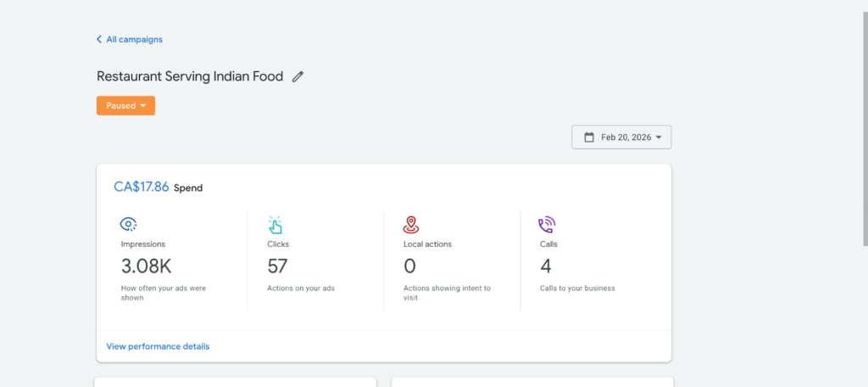Click the 3.08K impressions value
The height and width of the screenshot is (387, 868).
coord(147,266)
